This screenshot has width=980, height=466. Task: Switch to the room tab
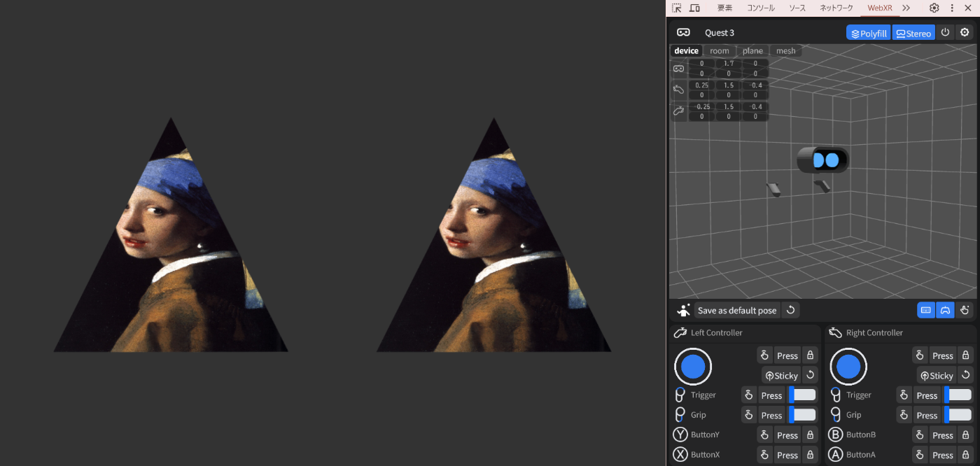tap(719, 50)
